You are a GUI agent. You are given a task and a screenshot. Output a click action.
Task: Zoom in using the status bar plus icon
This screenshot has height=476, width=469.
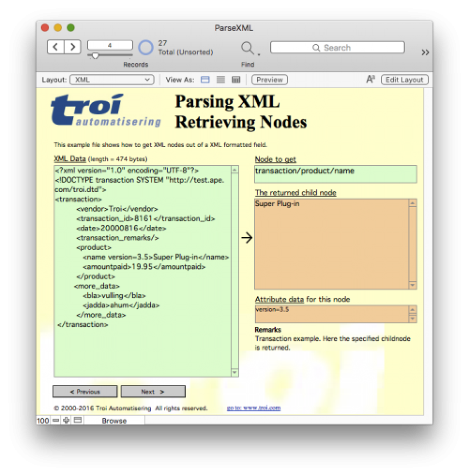click(66, 420)
